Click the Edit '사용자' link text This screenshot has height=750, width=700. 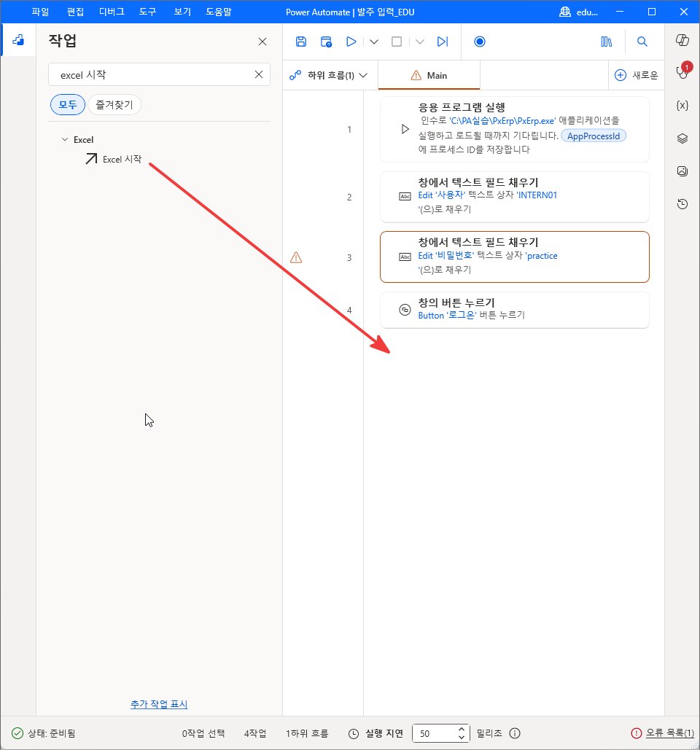pos(442,195)
